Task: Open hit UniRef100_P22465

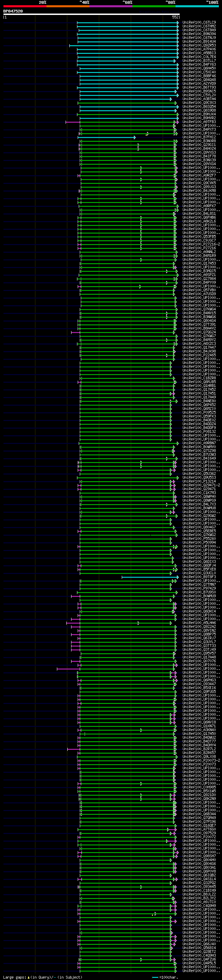Action: pos(199,355)
